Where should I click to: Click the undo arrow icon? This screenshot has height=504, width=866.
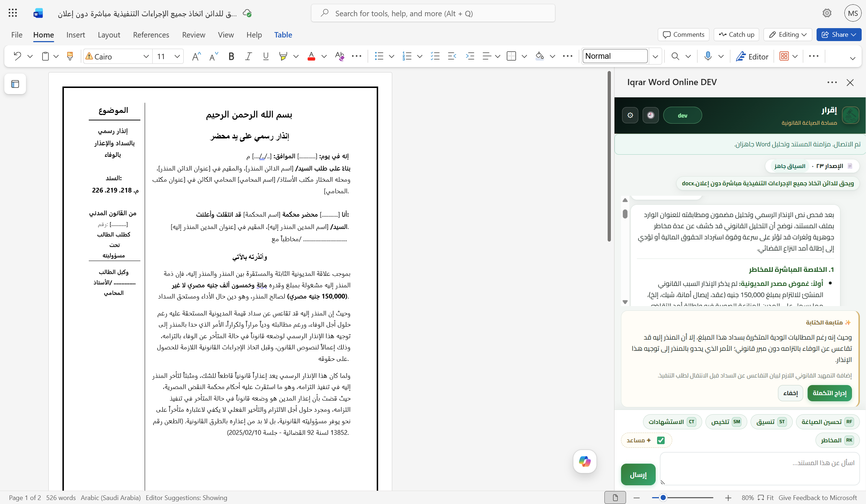coord(17,56)
